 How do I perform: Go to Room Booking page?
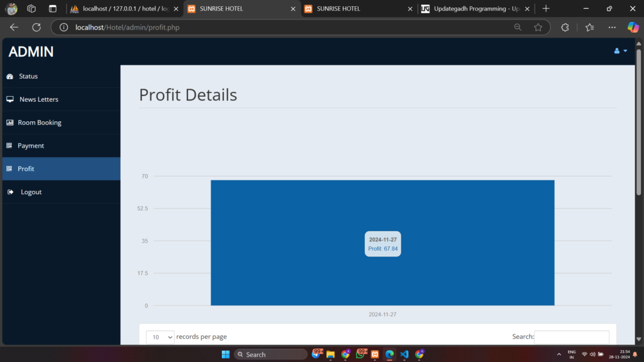click(x=61, y=123)
